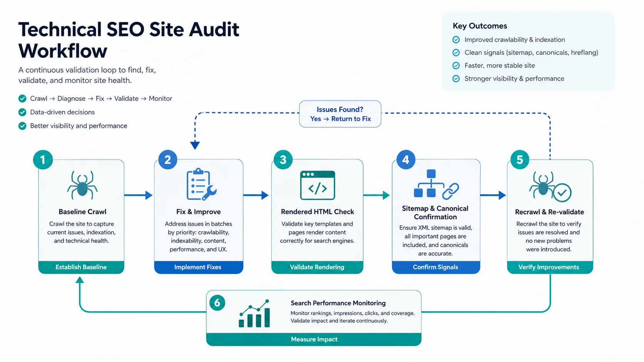Click the sitemap link icon in Sitemap & Canonical card
Screen dimensions: 644x362
coord(436,184)
